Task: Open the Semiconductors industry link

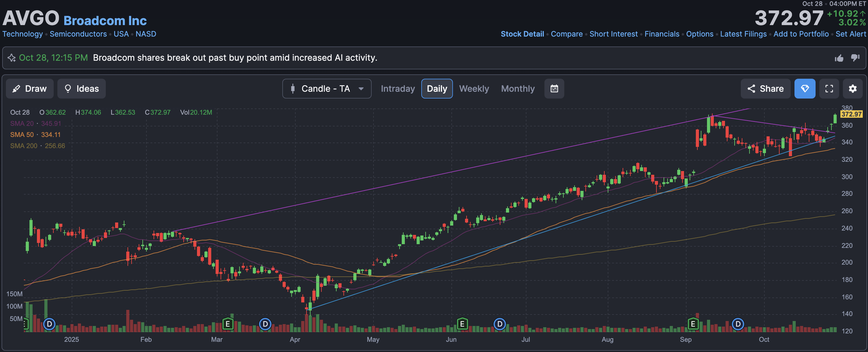Action: tap(78, 34)
